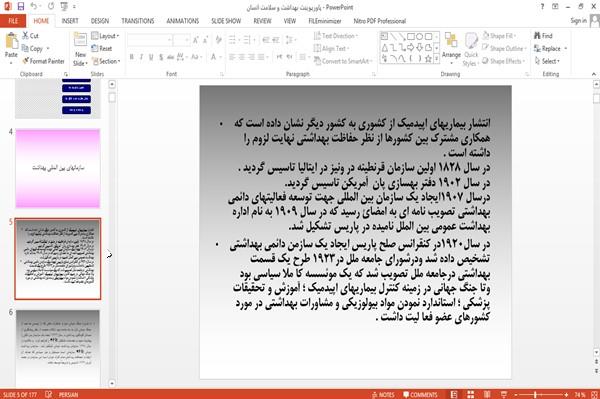Open Find dialog
600x399 pixels.
[x=543, y=36]
